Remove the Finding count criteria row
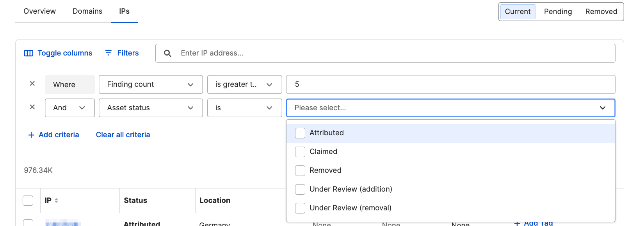This screenshot has height=226, width=644. [x=32, y=84]
